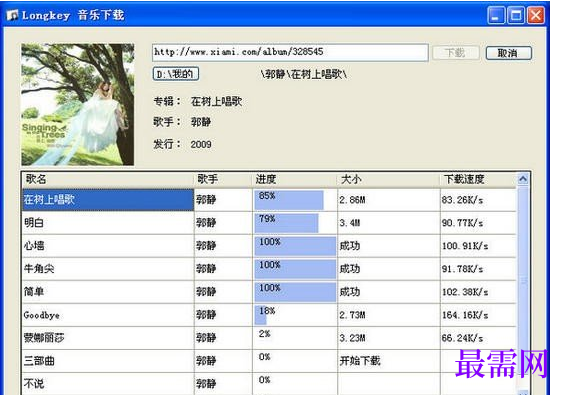This screenshot has height=395, width=567.
Task: Click the size cell 3.23M
Action: (389, 338)
